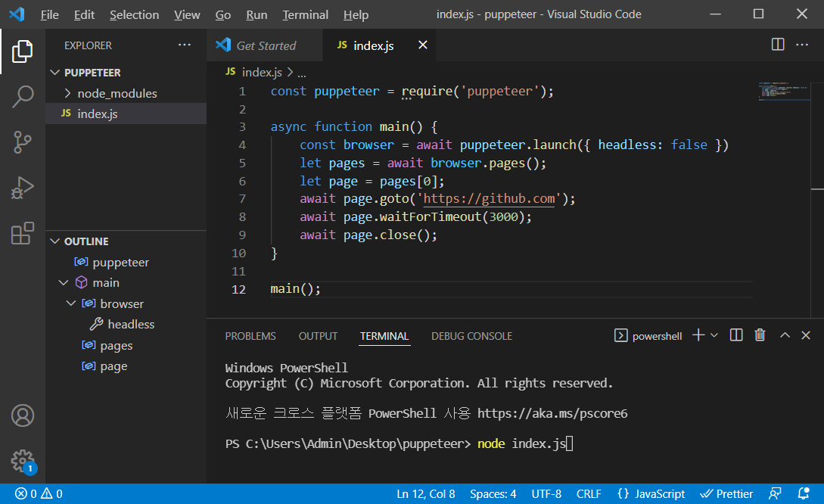824x504 pixels.
Task: Switch to the OUTPUT panel tab
Action: (318, 336)
